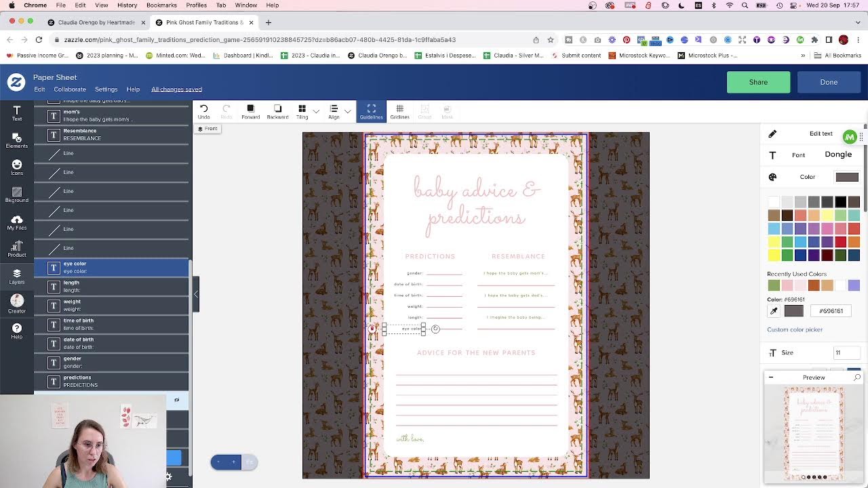Open the Bkground panel
This screenshot has width=868, height=488.
point(17,195)
